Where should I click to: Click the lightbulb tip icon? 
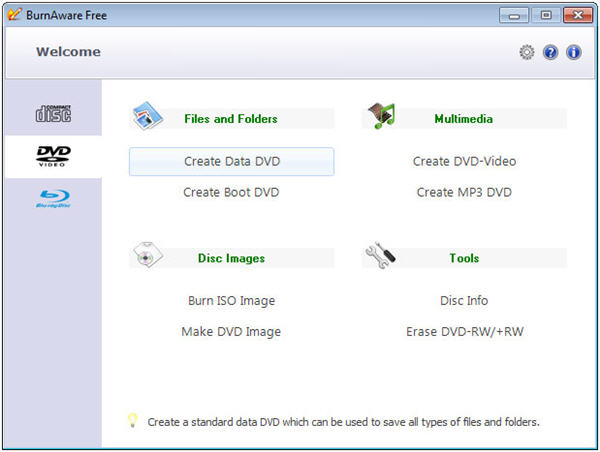pos(132,421)
